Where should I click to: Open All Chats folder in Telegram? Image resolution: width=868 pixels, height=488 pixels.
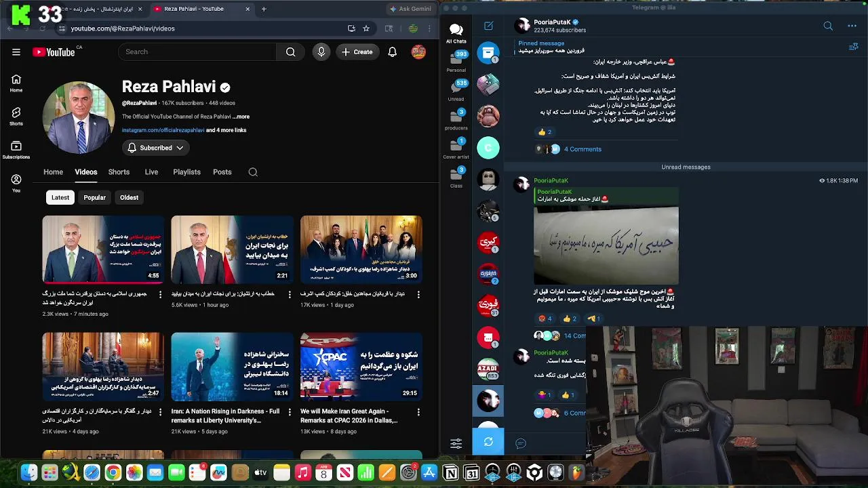click(x=456, y=33)
